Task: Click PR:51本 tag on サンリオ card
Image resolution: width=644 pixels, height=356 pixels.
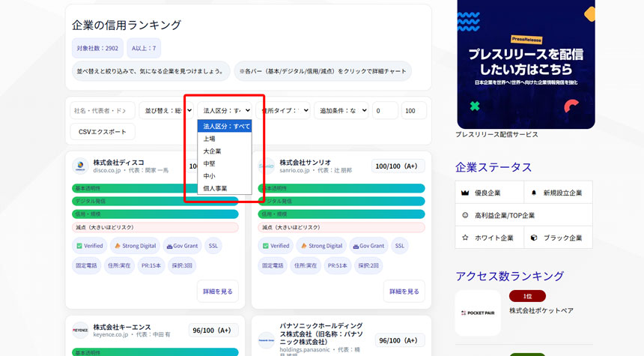Action: click(x=338, y=265)
